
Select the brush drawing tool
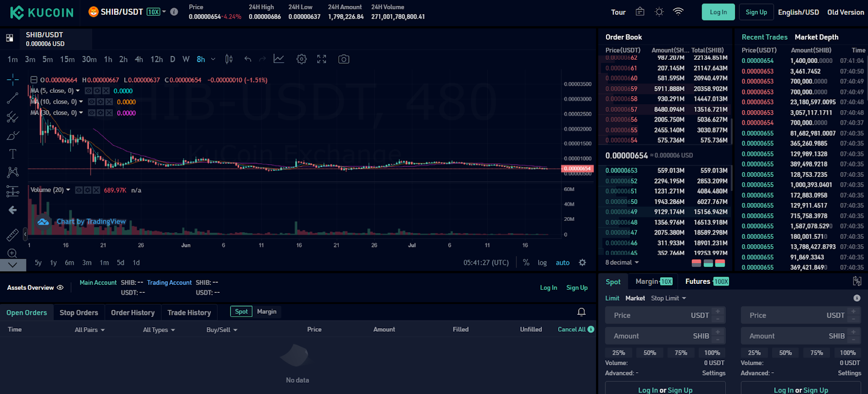(12, 135)
